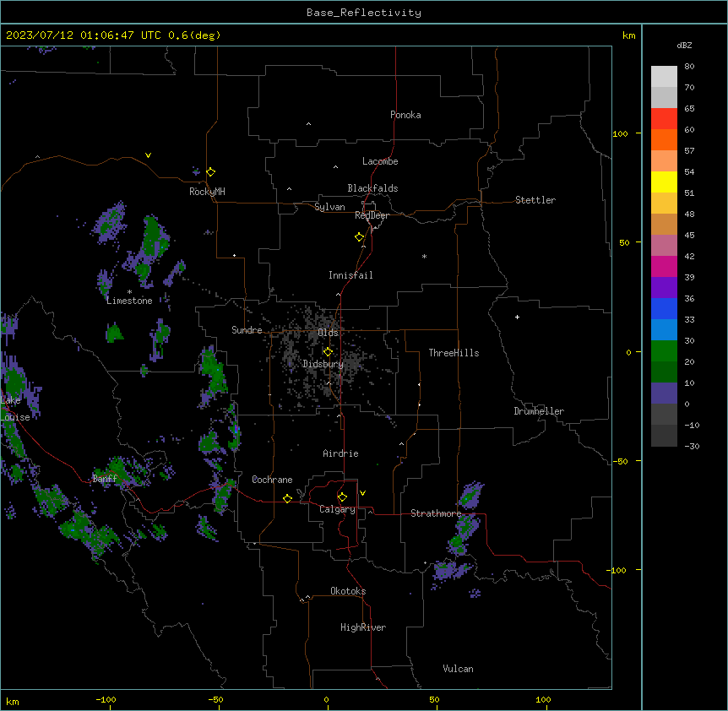Click the green echo cluster northeast of Strathmore

tap(470, 495)
